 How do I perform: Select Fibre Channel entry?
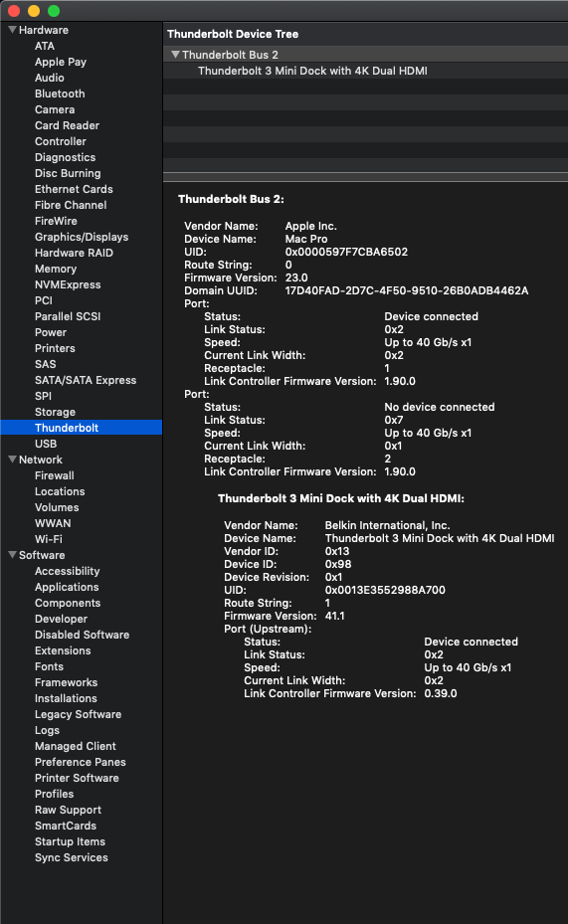tap(71, 205)
